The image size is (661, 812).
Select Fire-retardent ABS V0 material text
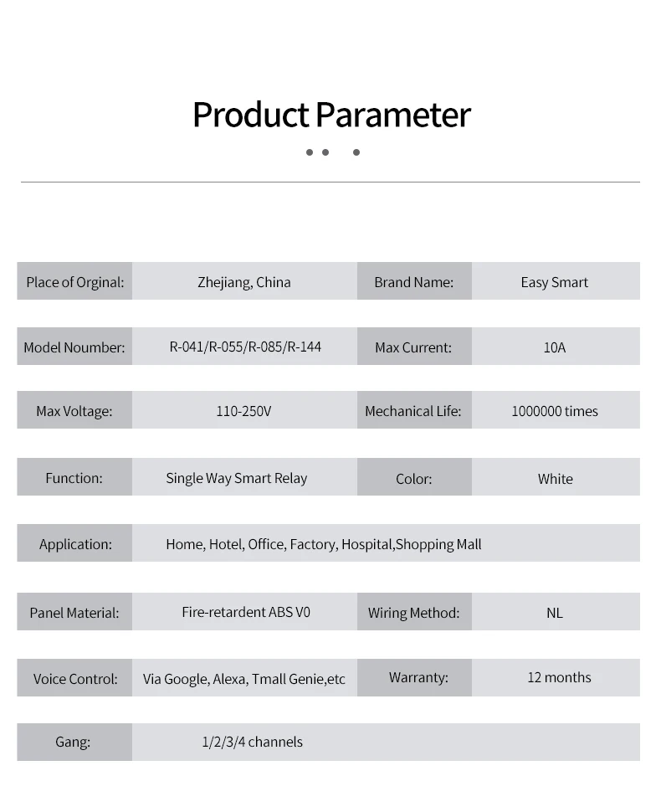246,612
